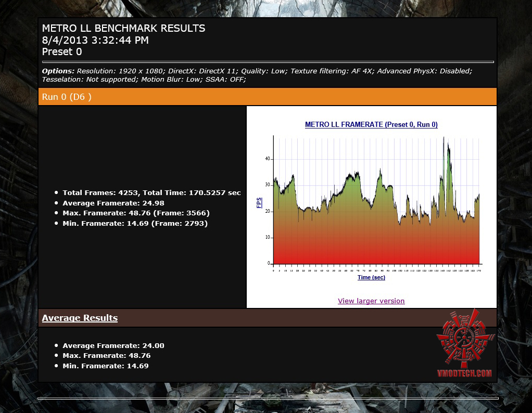The image size is (532, 413).
Task: Click 'Max. Framerate: 48.76' in Average Results
Action: click(107, 356)
